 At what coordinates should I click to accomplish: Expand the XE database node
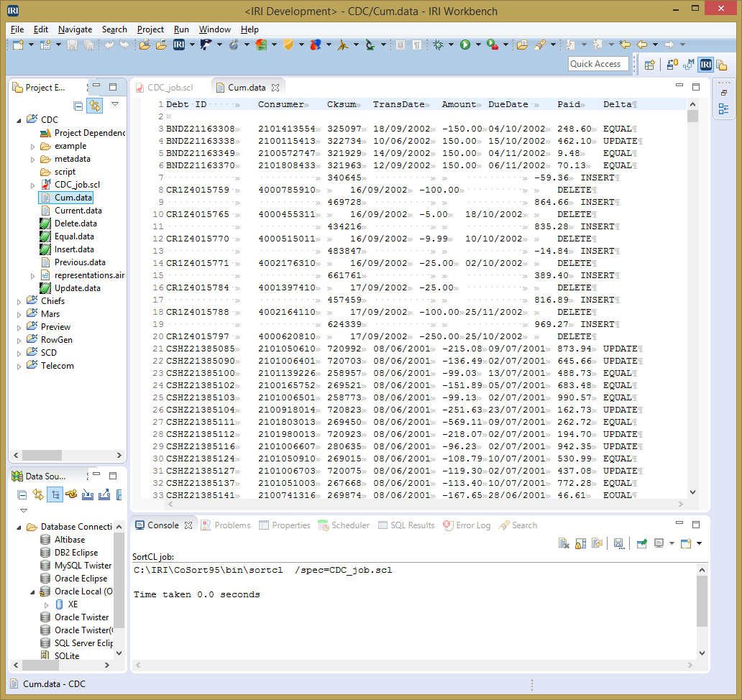46,605
